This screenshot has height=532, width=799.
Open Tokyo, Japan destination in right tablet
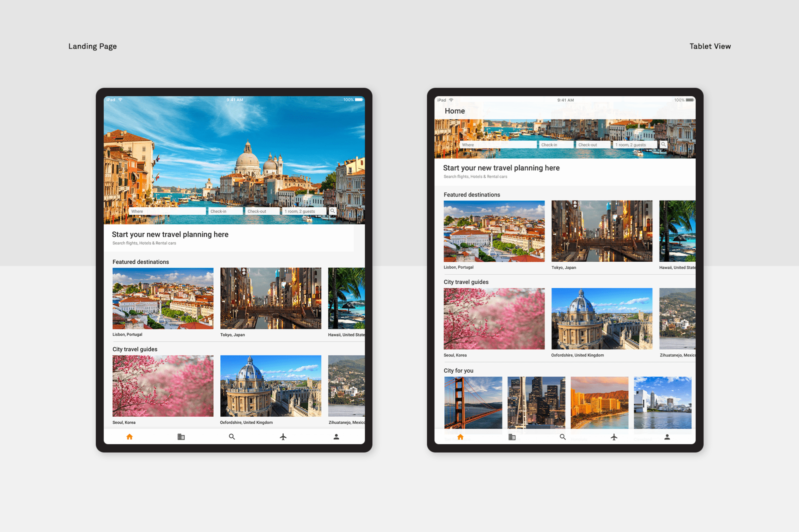tap(602, 231)
